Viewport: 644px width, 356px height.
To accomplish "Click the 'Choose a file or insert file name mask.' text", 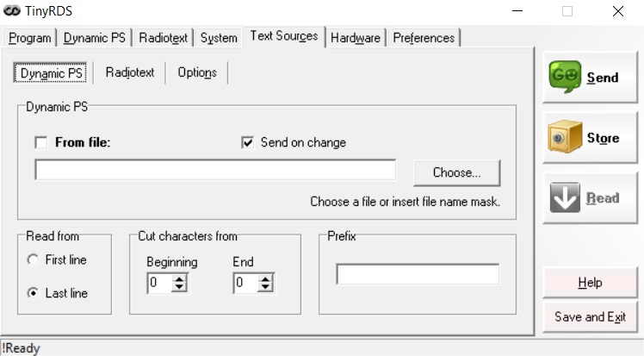I will click(405, 202).
